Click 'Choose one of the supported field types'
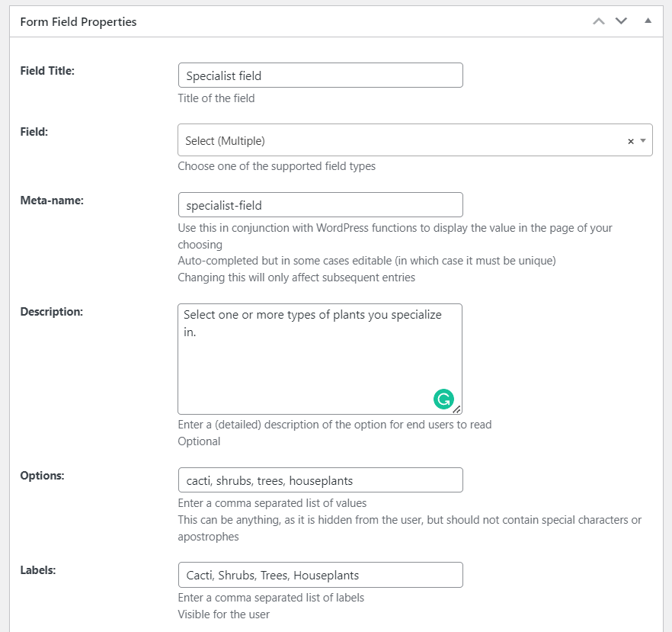This screenshot has height=632, width=672. [277, 166]
